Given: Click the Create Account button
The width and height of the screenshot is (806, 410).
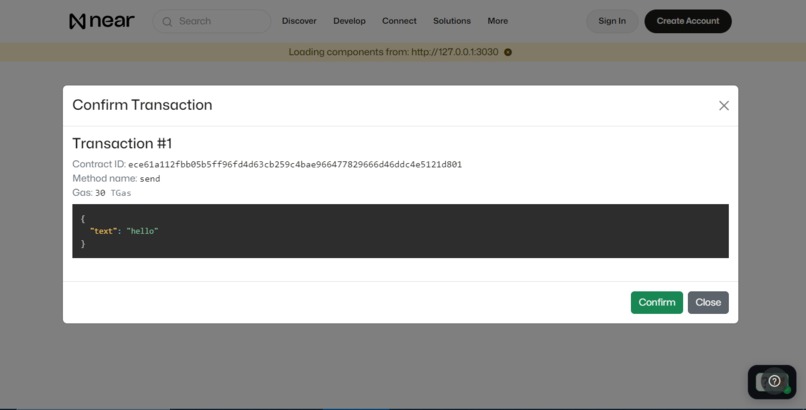Looking at the screenshot, I should point(688,21).
